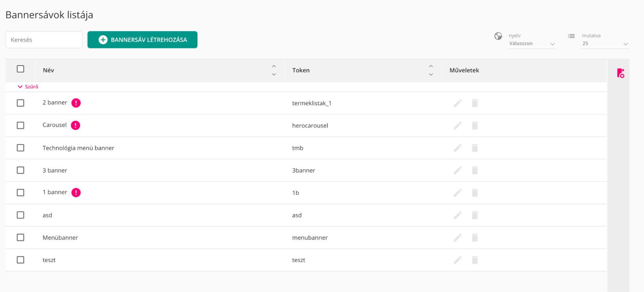This screenshot has height=292, width=644.
Task: Edit the Menübanner row with the pencil
Action: (457, 238)
